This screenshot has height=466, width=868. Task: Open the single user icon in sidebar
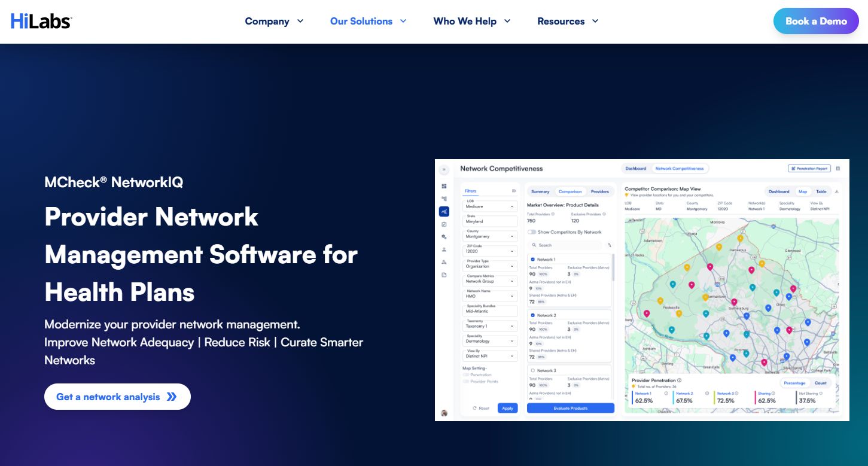(x=444, y=249)
